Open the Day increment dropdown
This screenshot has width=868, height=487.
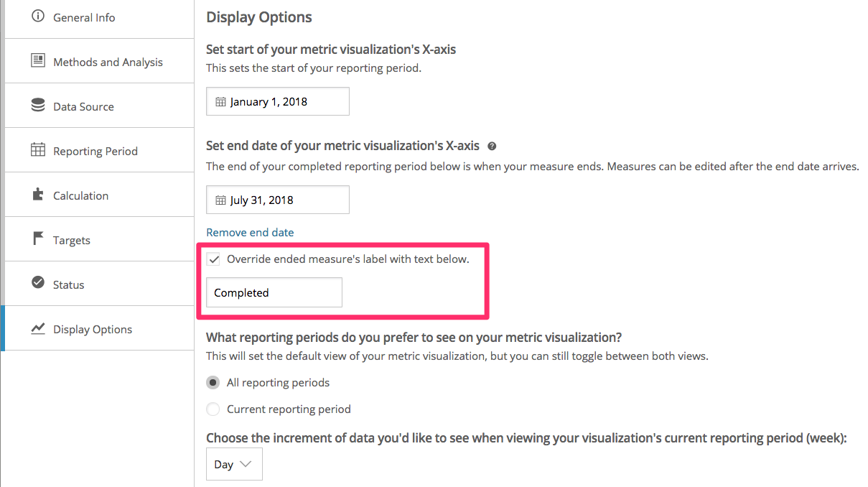coord(234,464)
